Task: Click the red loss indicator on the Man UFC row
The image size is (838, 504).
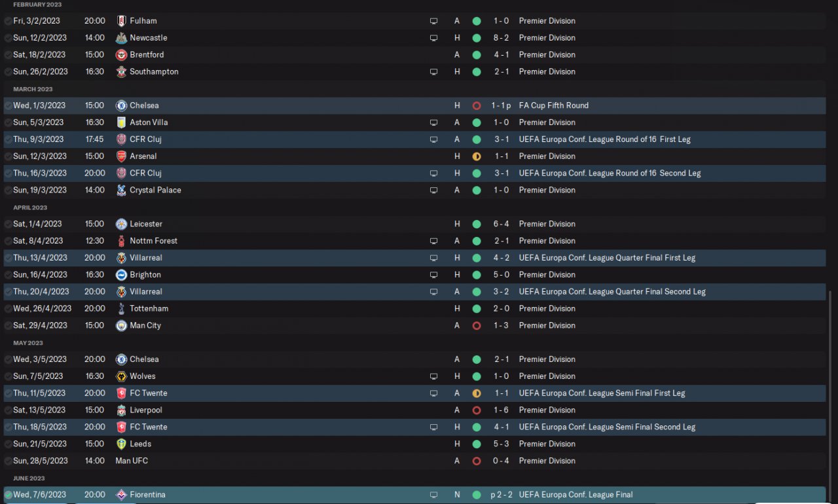Action: [x=477, y=461]
